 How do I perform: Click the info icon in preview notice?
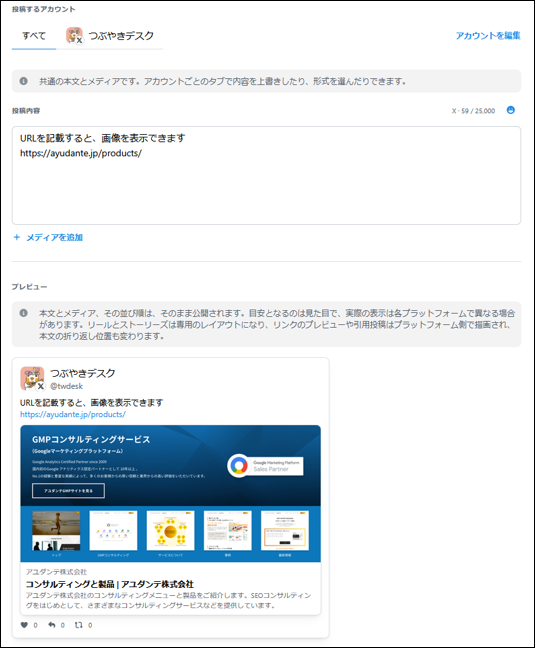24,313
